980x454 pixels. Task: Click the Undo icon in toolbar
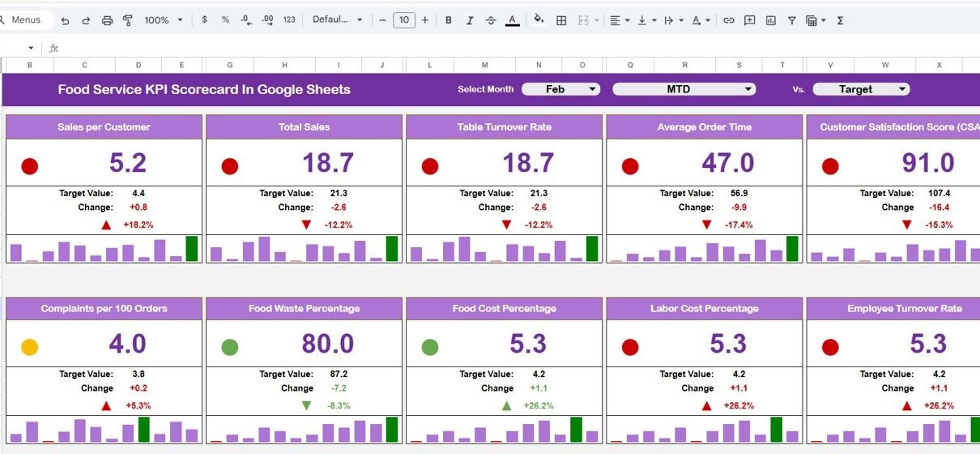point(66,20)
